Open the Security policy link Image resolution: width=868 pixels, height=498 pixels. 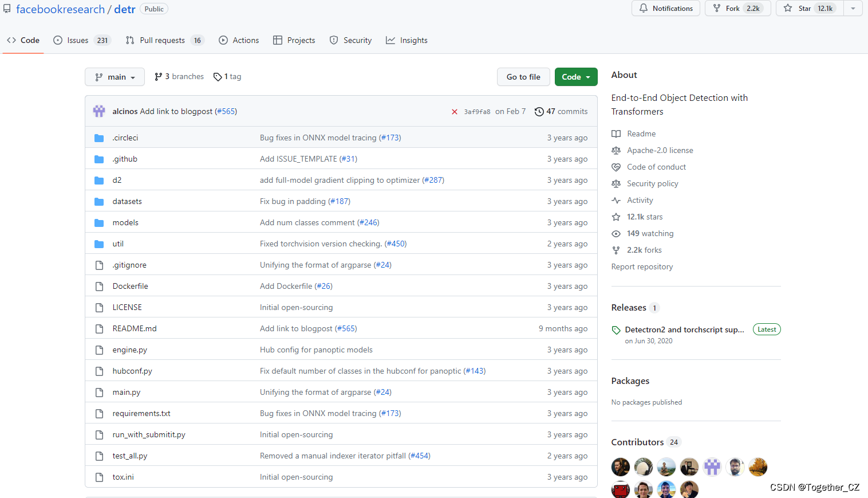[x=653, y=183]
